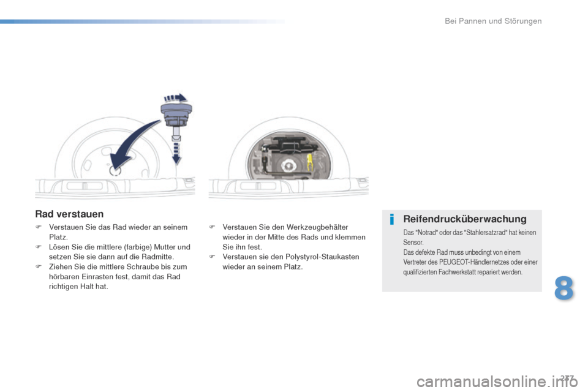
Task: Click the header 'Bei Pannen und Störungen'
Action: pos(493,21)
